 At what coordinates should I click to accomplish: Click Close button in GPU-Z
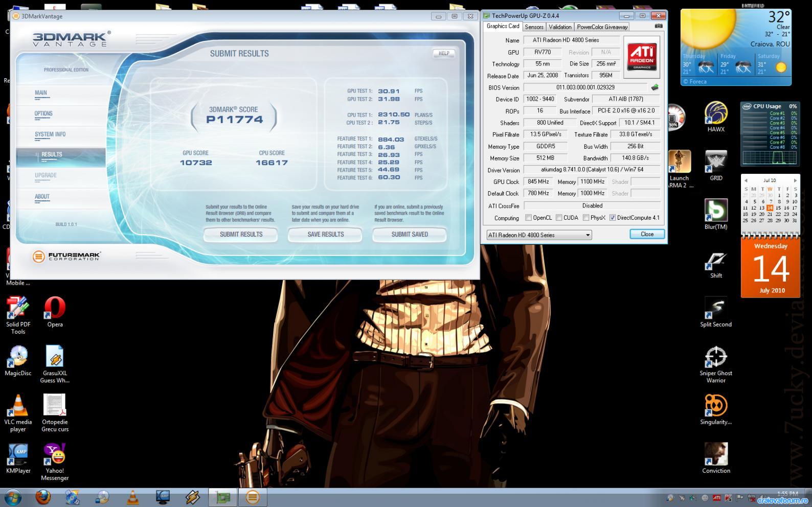(647, 234)
